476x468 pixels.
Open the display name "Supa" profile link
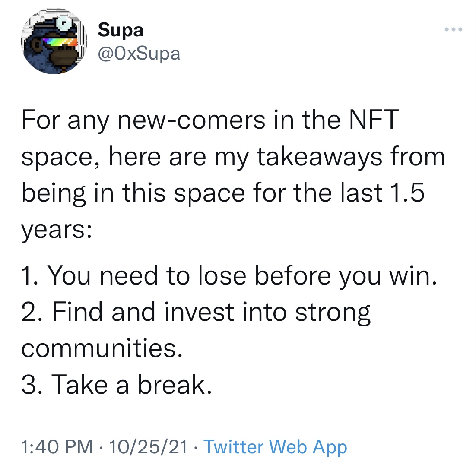121,30
